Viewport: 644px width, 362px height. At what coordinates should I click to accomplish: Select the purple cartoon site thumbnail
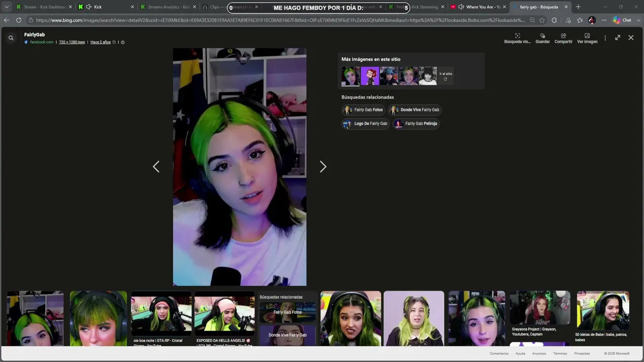[x=370, y=76]
